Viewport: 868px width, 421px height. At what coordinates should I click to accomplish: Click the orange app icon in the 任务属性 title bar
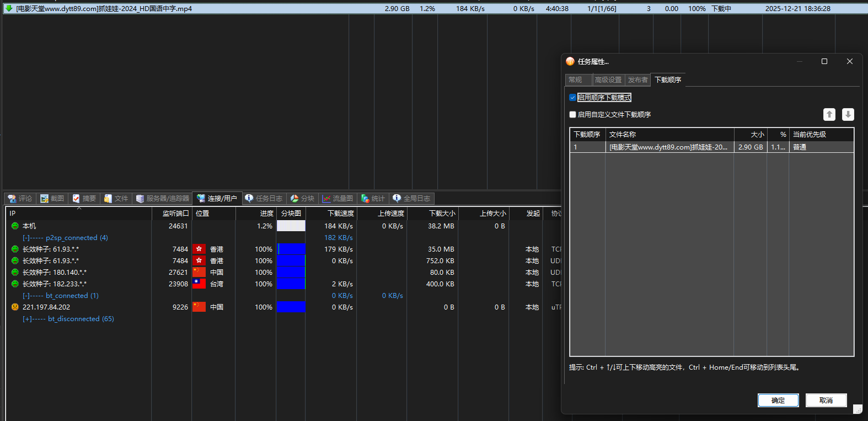tap(570, 61)
